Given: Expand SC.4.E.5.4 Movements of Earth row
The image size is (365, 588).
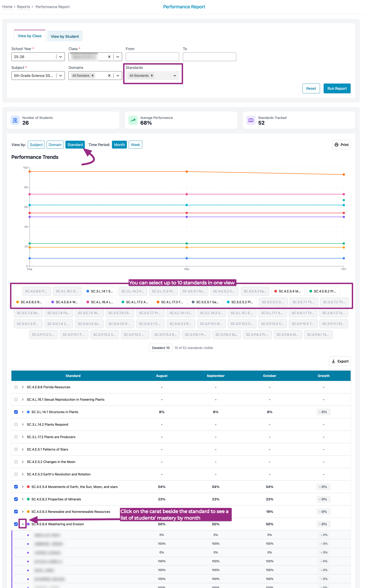Looking at the screenshot, I should coord(23,487).
